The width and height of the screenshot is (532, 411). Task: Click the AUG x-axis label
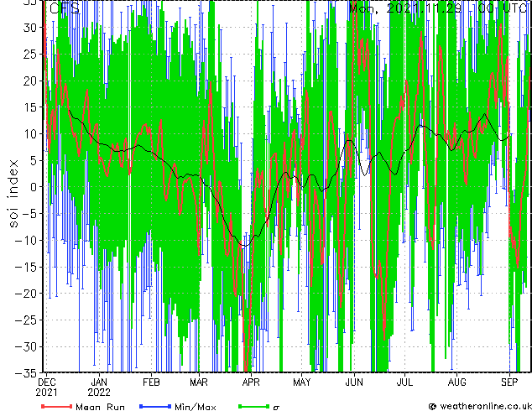tap(456, 382)
